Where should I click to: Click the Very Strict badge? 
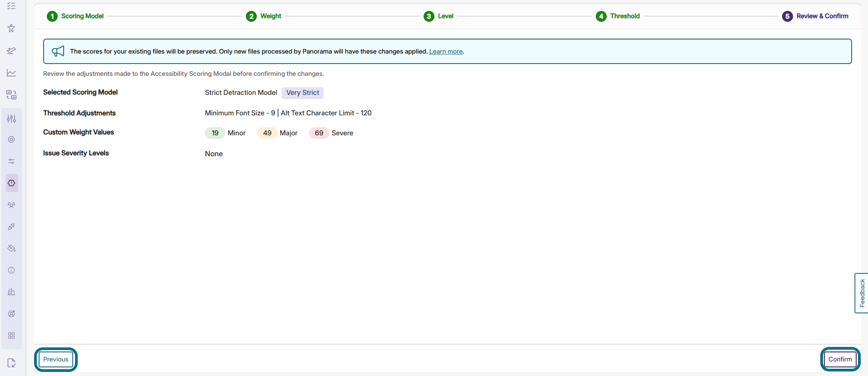[x=303, y=93]
